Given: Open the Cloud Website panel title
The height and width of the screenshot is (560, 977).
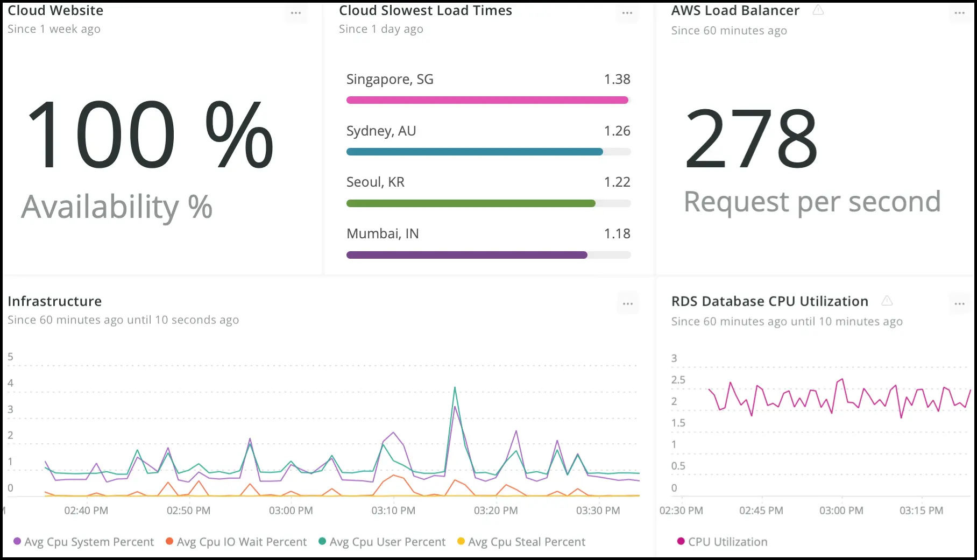Looking at the screenshot, I should [x=55, y=10].
